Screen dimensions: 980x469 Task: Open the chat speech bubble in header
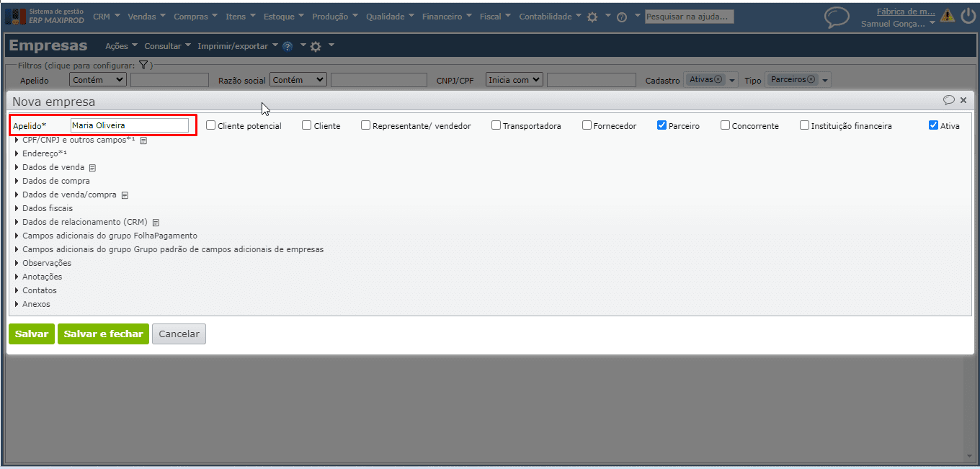837,17
